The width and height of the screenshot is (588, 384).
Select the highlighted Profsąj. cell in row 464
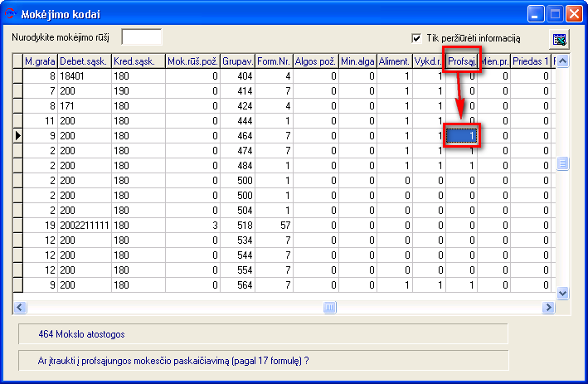point(462,136)
